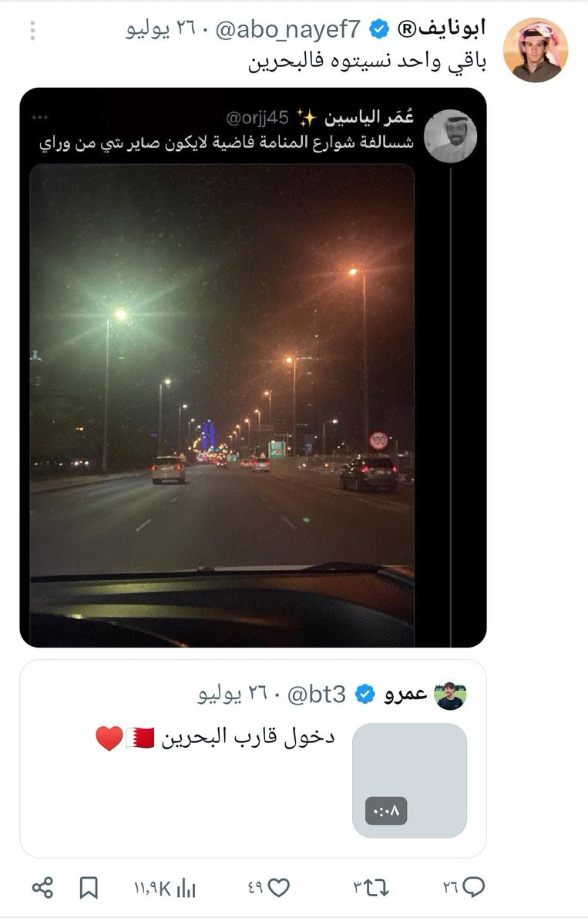
Task: Click the @abo_nayef7 username handle
Action: pyautogui.click(x=287, y=30)
